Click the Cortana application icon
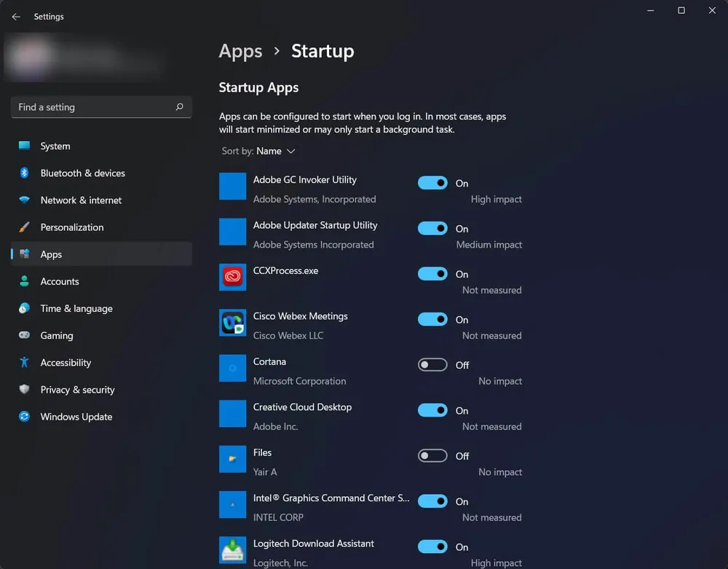This screenshot has width=728, height=569. (x=232, y=368)
